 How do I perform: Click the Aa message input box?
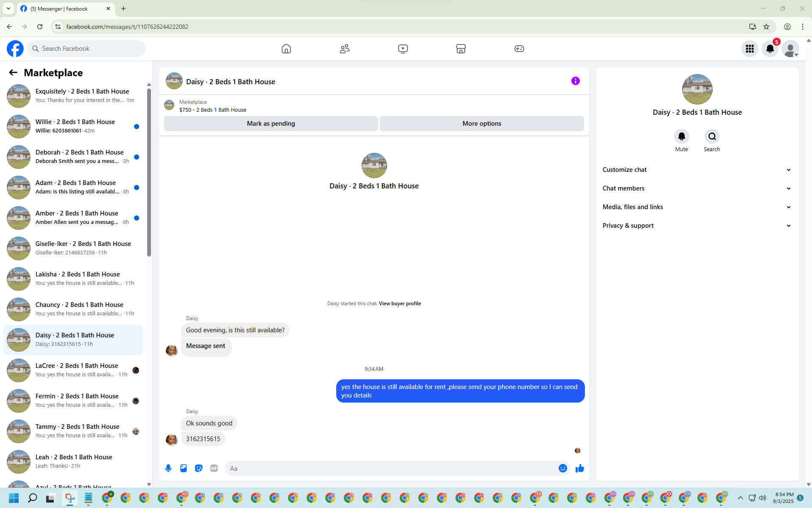[391, 468]
